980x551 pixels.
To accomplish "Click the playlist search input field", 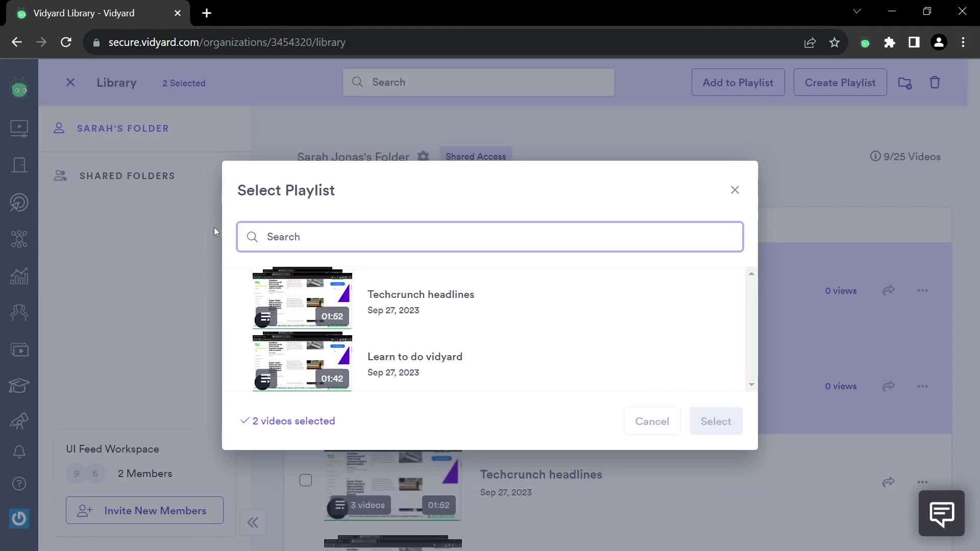I will (490, 236).
